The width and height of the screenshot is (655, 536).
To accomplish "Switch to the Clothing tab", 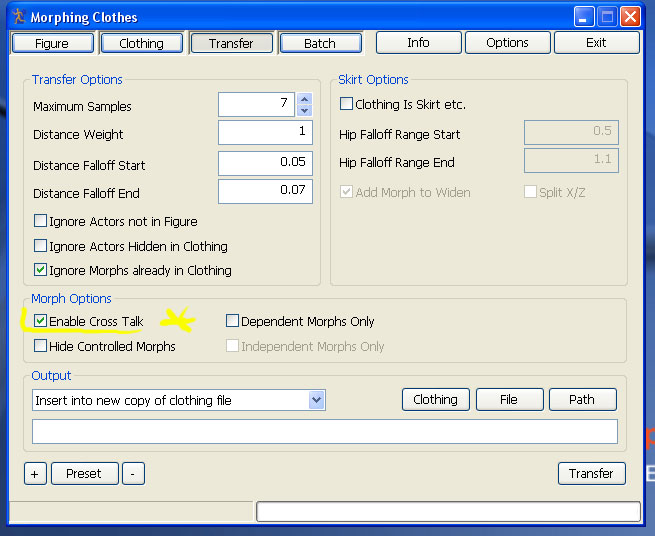I will pos(142,43).
